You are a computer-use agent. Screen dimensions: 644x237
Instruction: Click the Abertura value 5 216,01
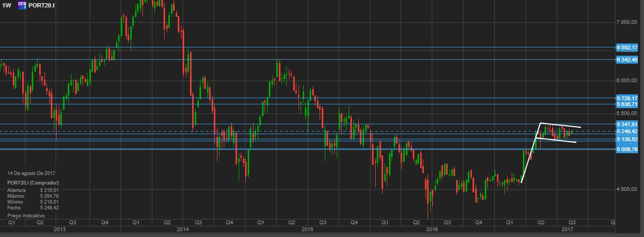pos(49,189)
